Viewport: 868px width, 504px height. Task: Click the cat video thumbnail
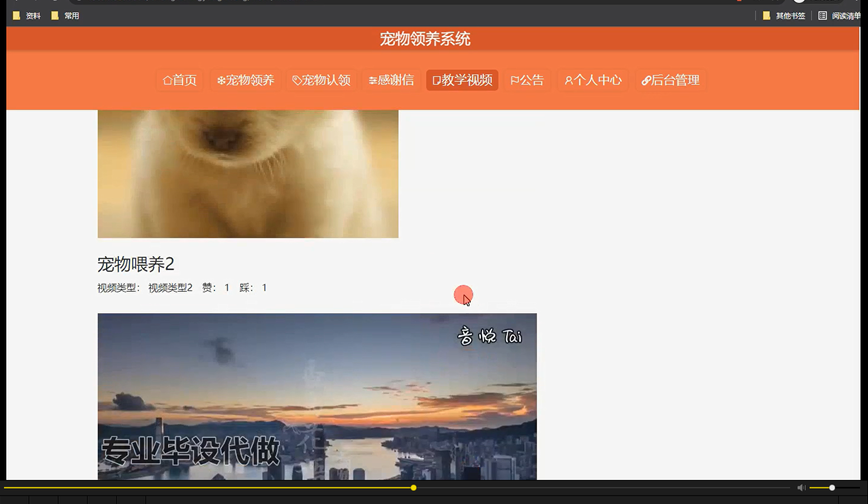coord(247,172)
